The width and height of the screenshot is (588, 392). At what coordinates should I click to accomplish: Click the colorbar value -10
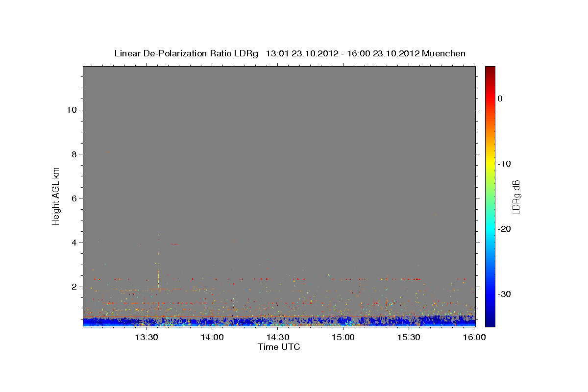(x=505, y=164)
